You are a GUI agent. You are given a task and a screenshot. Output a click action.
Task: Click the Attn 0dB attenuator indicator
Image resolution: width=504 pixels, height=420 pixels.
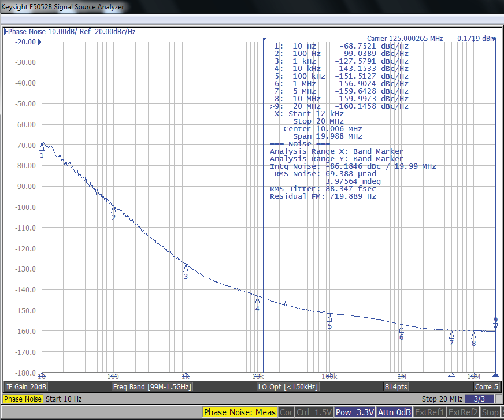pos(394,412)
